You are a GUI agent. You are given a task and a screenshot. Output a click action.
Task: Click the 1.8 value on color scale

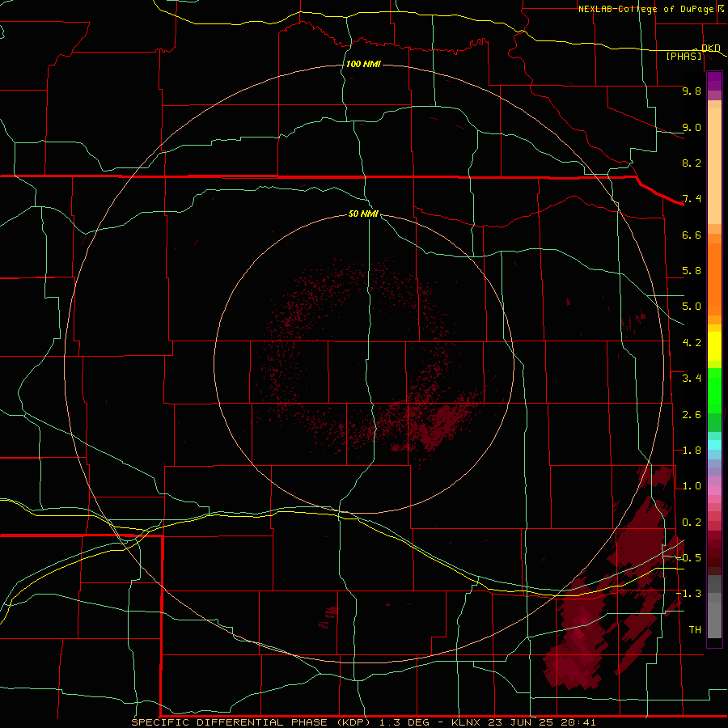tap(692, 451)
